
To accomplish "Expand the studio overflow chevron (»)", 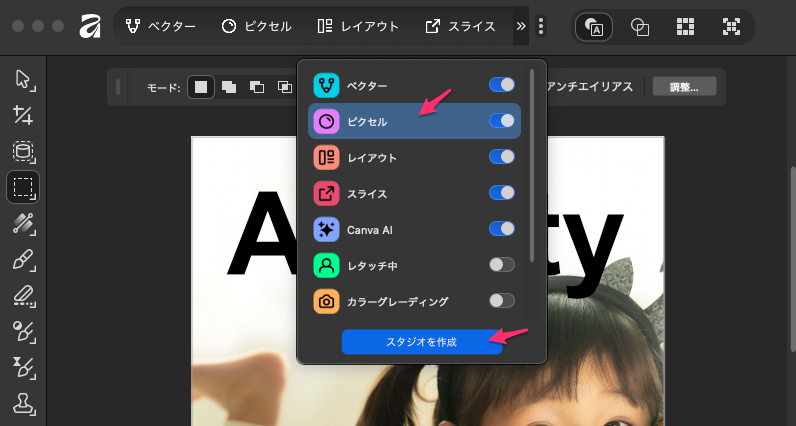I will [x=520, y=27].
